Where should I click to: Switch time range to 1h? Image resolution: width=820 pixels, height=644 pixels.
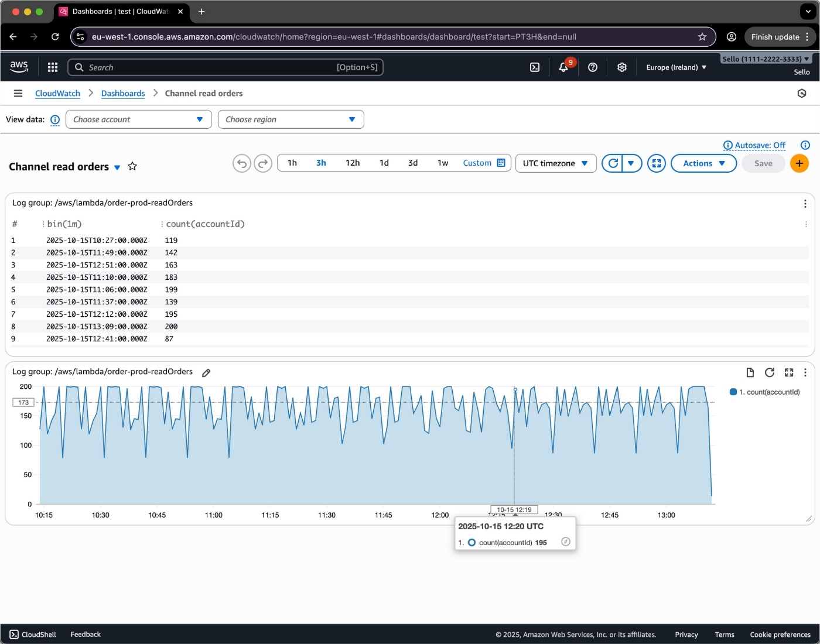click(x=292, y=163)
